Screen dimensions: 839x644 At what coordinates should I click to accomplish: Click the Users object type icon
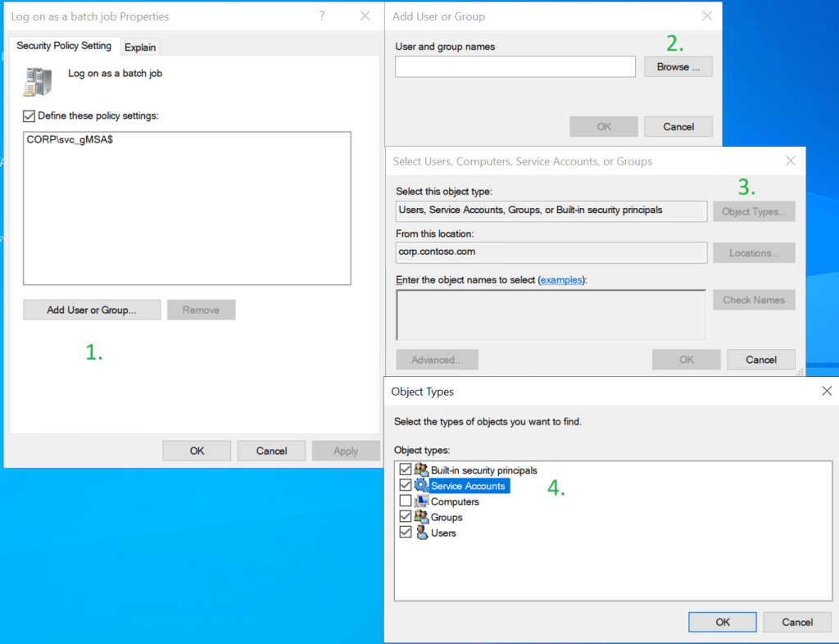coord(421,533)
